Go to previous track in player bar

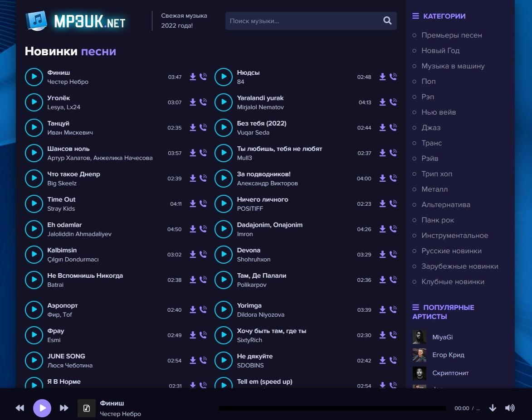(x=20, y=408)
